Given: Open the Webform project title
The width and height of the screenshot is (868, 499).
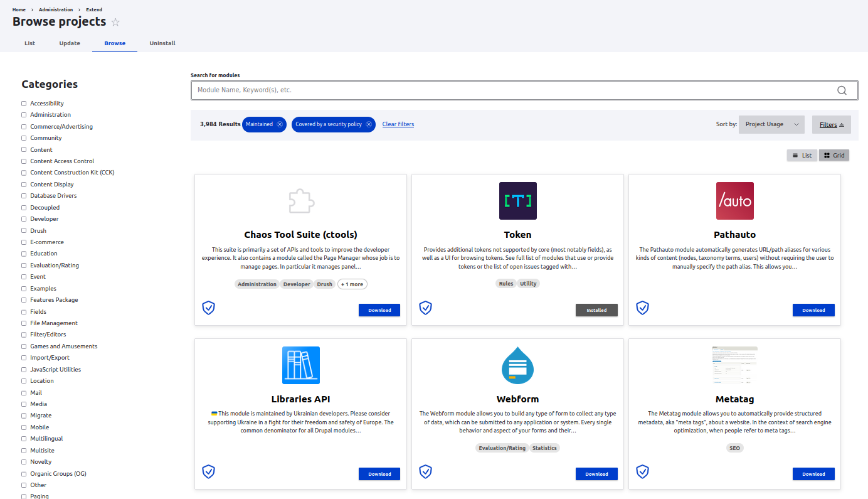Looking at the screenshot, I should pos(518,399).
